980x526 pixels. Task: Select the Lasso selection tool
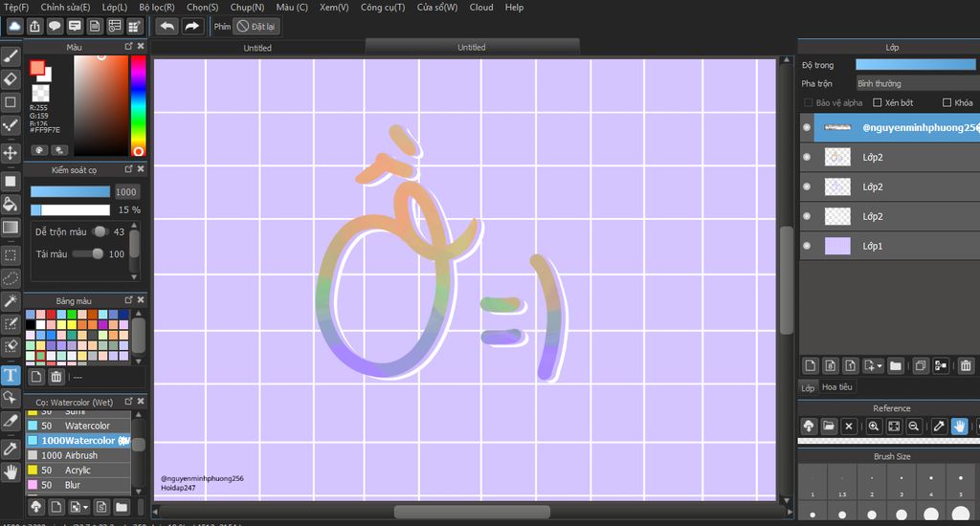[11, 278]
